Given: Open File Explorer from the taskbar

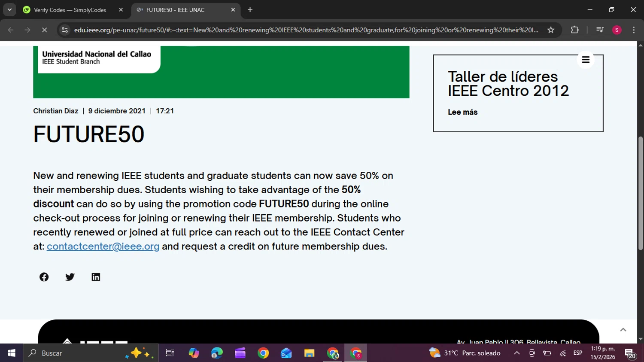Looking at the screenshot, I should (309, 353).
